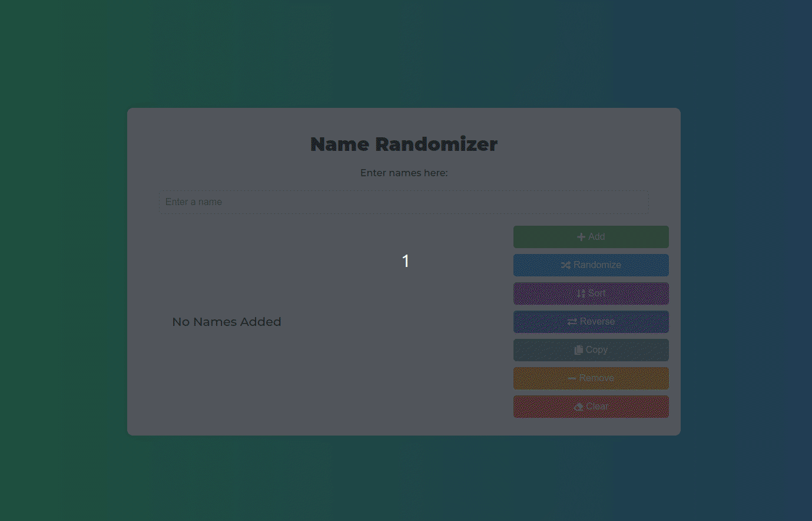The image size is (812, 521).
Task: Select the trash icon on Clear button
Action: [579, 406]
